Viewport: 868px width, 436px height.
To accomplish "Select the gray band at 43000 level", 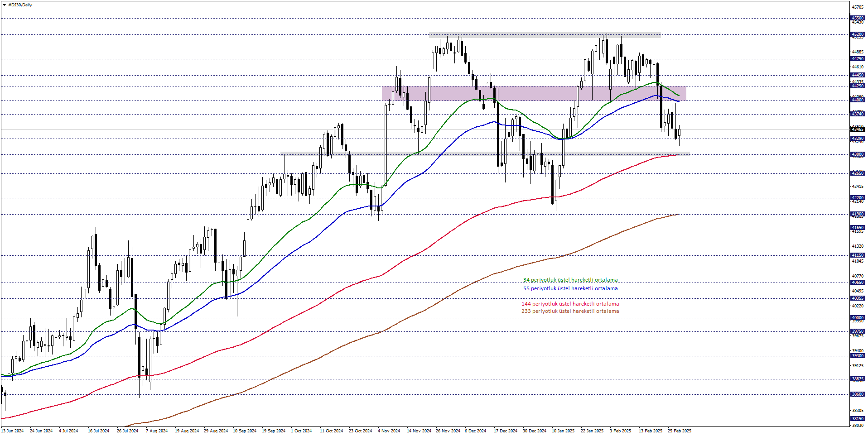I will pos(485,154).
